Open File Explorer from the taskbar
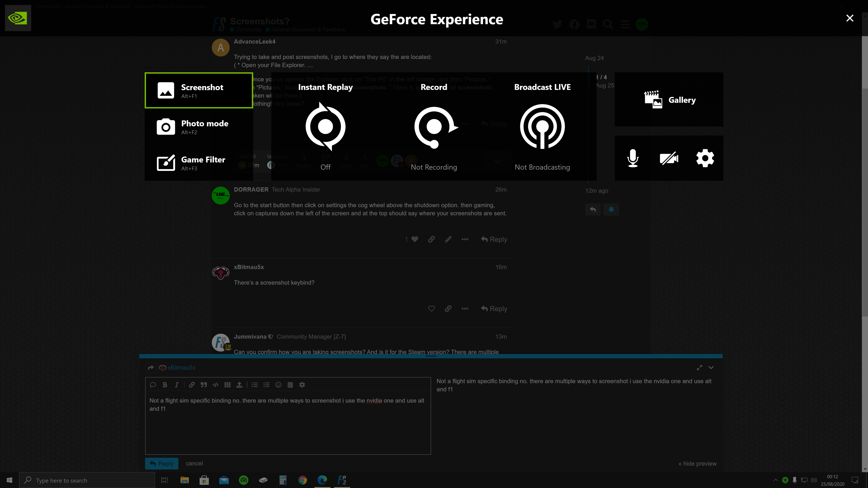This screenshot has height=488, width=868. click(x=184, y=480)
